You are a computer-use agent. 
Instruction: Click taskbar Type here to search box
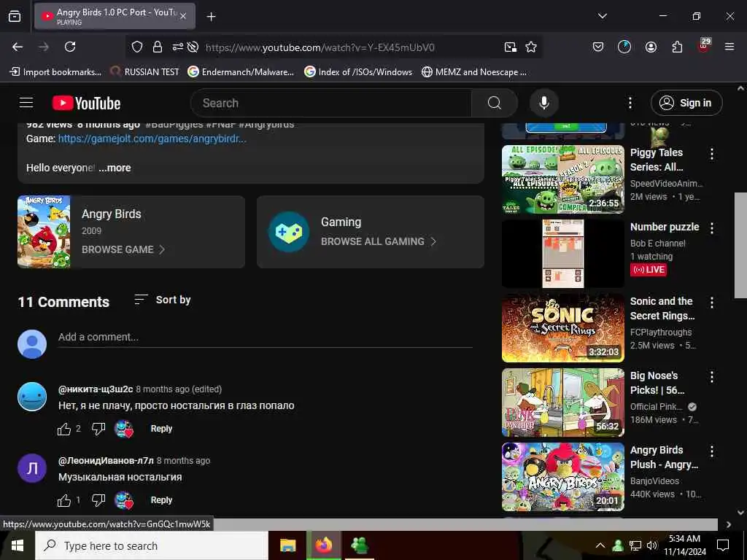pyautogui.click(x=152, y=545)
